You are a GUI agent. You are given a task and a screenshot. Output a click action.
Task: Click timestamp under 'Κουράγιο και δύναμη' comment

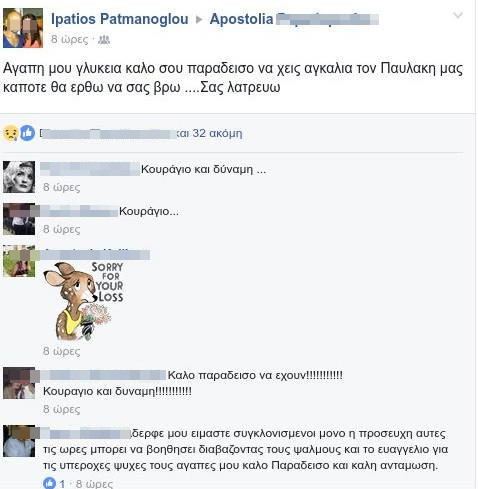[x=62, y=187]
